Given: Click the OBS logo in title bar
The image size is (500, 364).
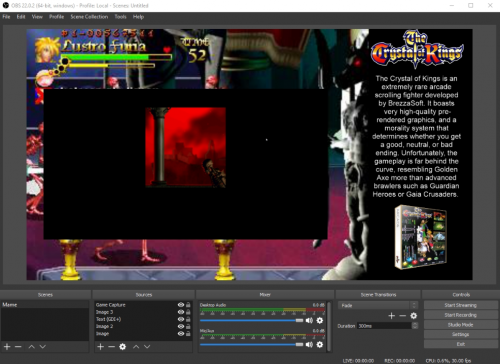Looking at the screenshot, I should [6, 5].
